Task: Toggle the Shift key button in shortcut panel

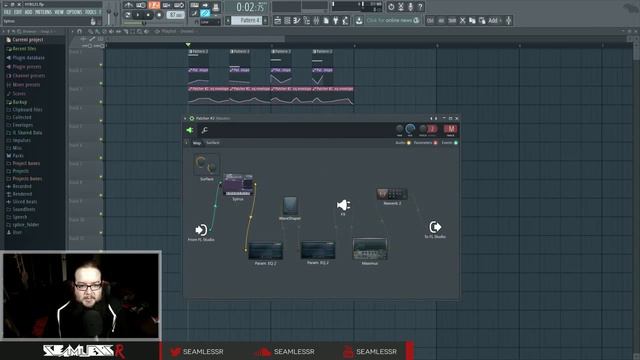Action: point(452,20)
